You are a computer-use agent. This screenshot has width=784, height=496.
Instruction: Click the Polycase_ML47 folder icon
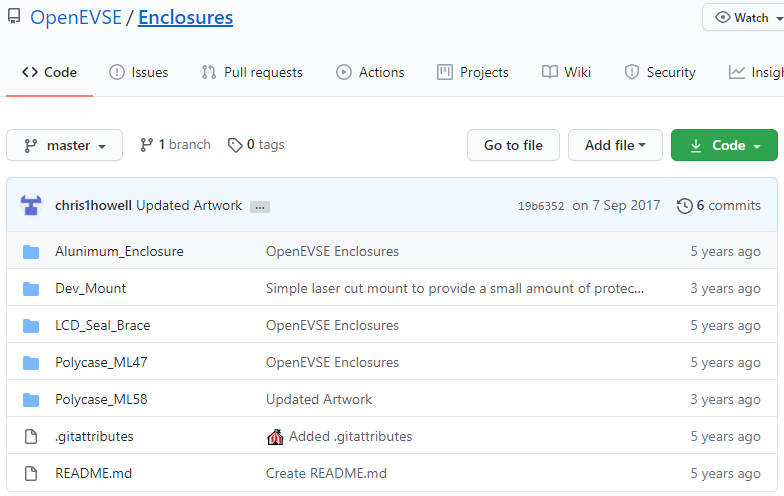[x=31, y=362]
